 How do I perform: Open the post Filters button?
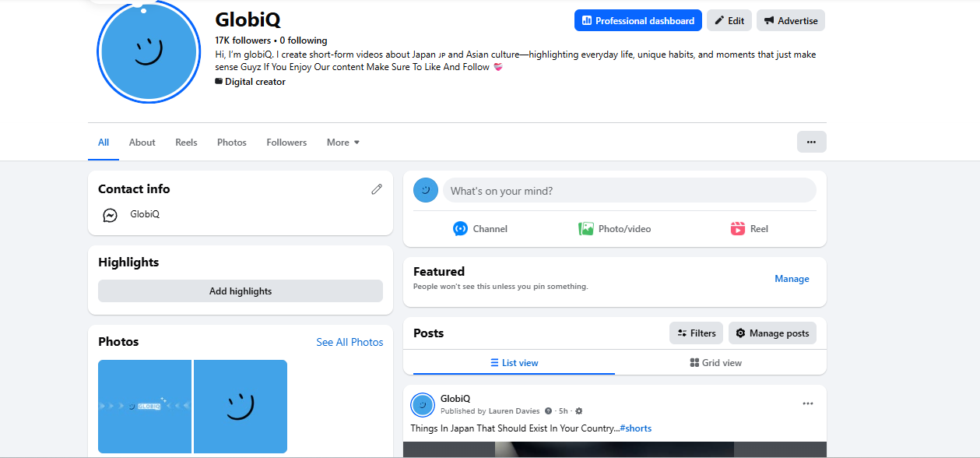coord(696,333)
